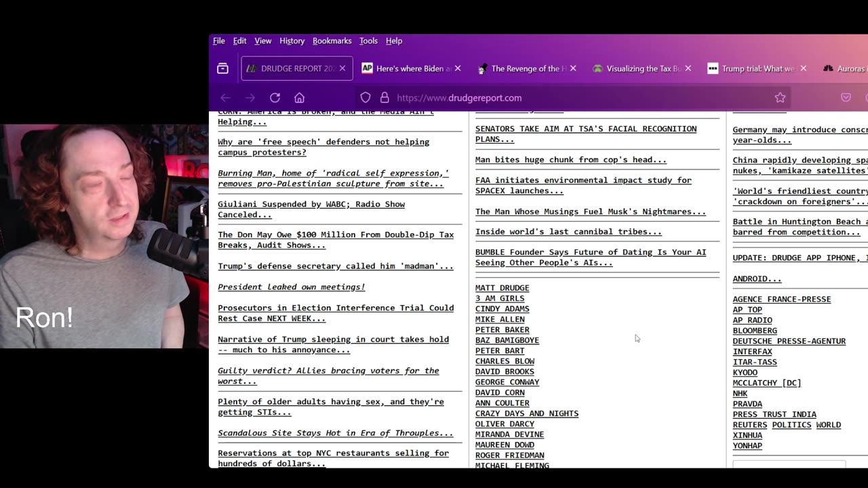Close the 'Visualizing the Tax' tab

coord(688,68)
